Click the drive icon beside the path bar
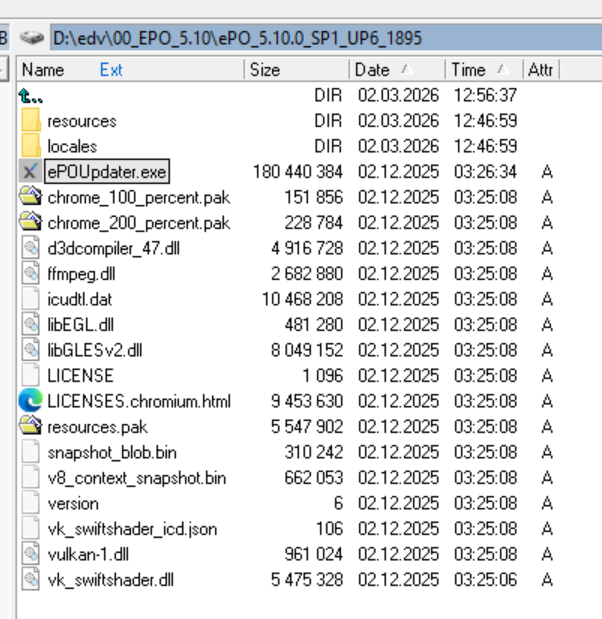This screenshot has height=619, width=602. [33, 38]
